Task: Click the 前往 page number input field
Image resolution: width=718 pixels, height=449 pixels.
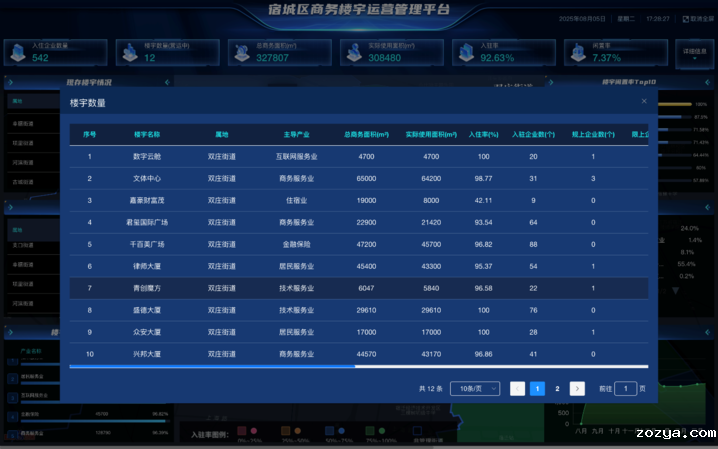Action: (624, 388)
